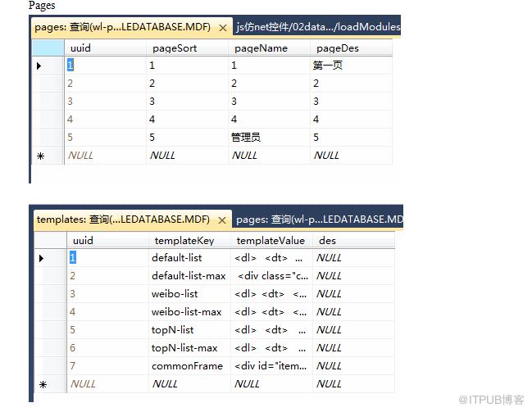
Task: Select highlighted uuid 1 cell in templates grid
Action: [107, 258]
